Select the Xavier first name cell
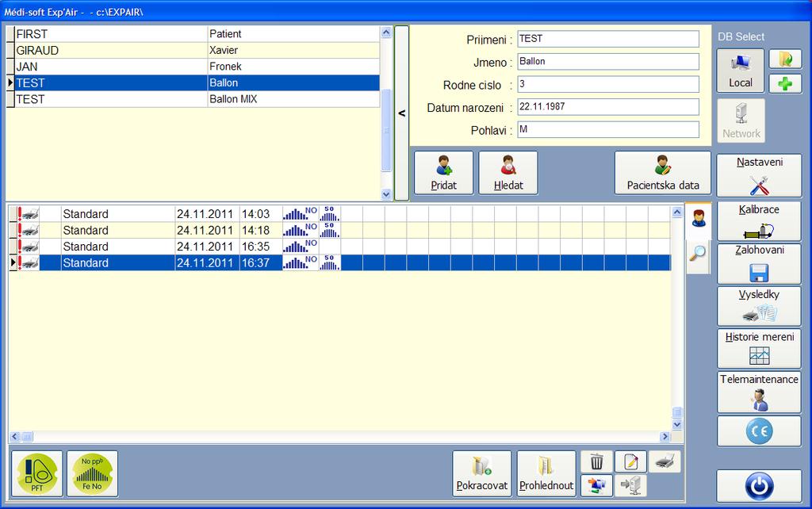 point(293,50)
